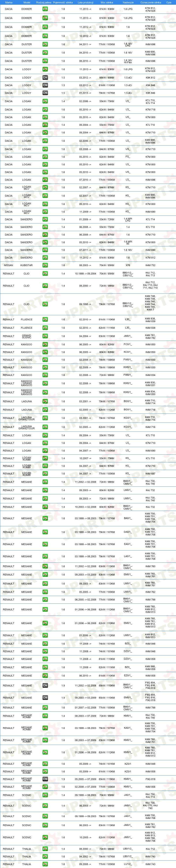Click the Opis column header
The image size is (176, 868).
click(169, 2)
